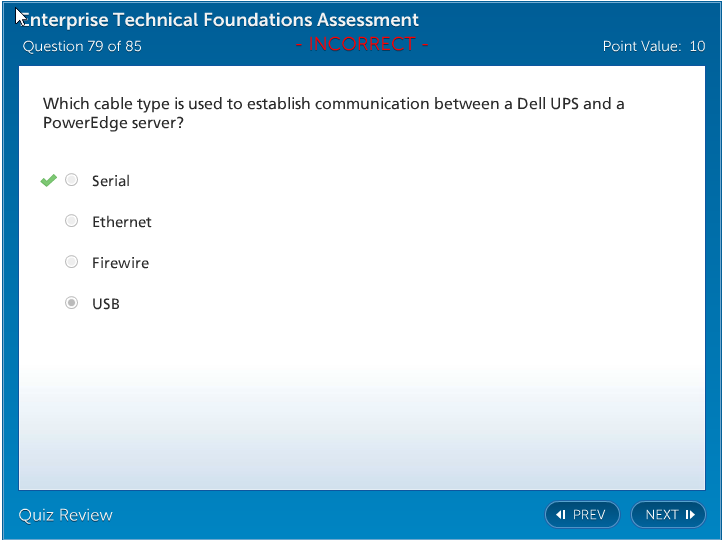Click the red INCORRECT status label

point(362,45)
